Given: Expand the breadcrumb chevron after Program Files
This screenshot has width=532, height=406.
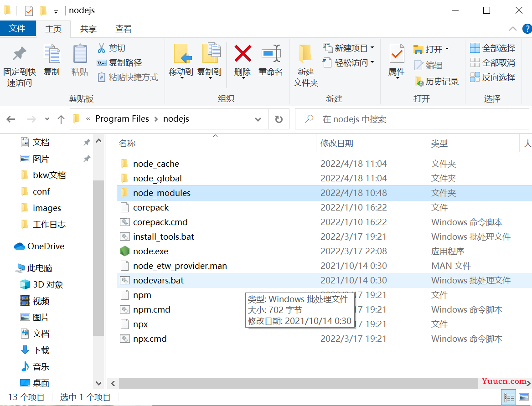Looking at the screenshot, I should 156,119.
